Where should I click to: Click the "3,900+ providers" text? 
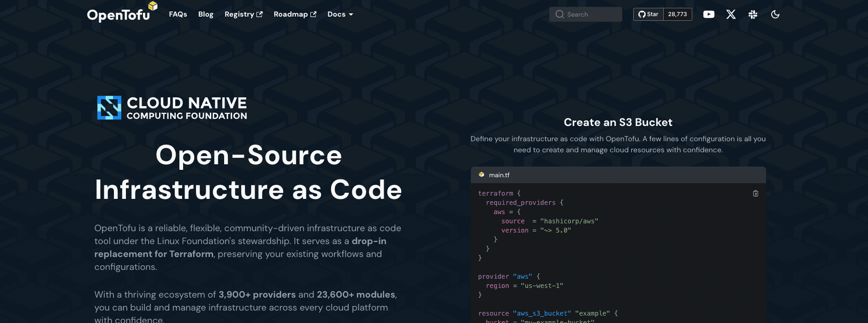coord(257,294)
